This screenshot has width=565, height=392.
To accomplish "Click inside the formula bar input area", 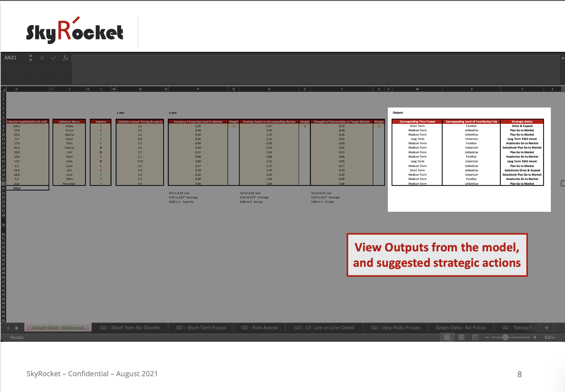I will click(316, 68).
